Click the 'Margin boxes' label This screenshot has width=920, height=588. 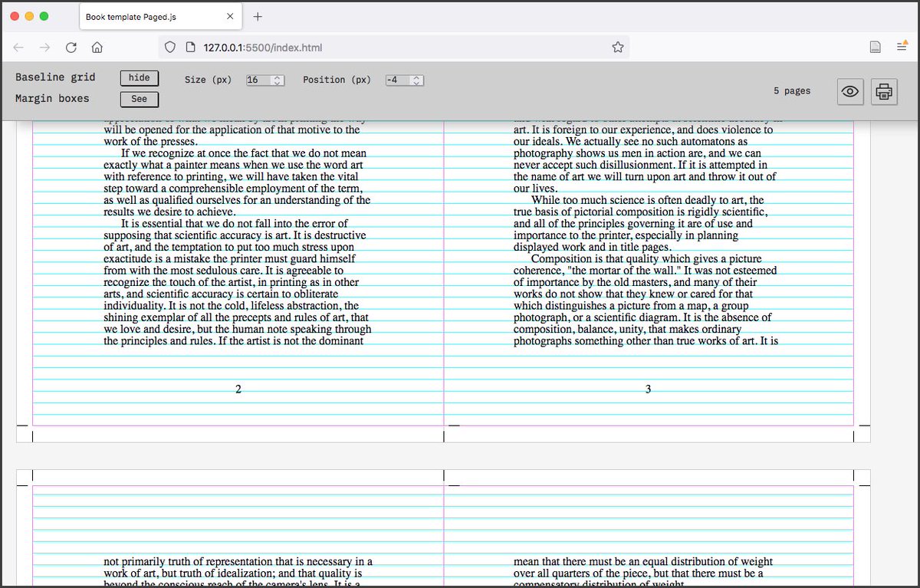[52, 98]
